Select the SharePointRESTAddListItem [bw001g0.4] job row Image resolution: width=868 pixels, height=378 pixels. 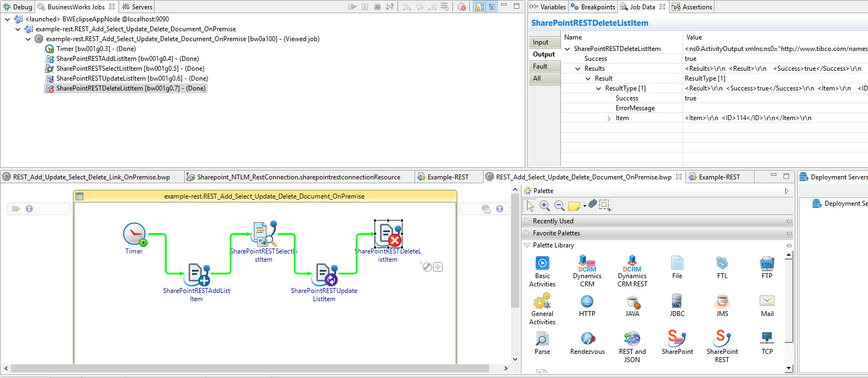(x=122, y=59)
